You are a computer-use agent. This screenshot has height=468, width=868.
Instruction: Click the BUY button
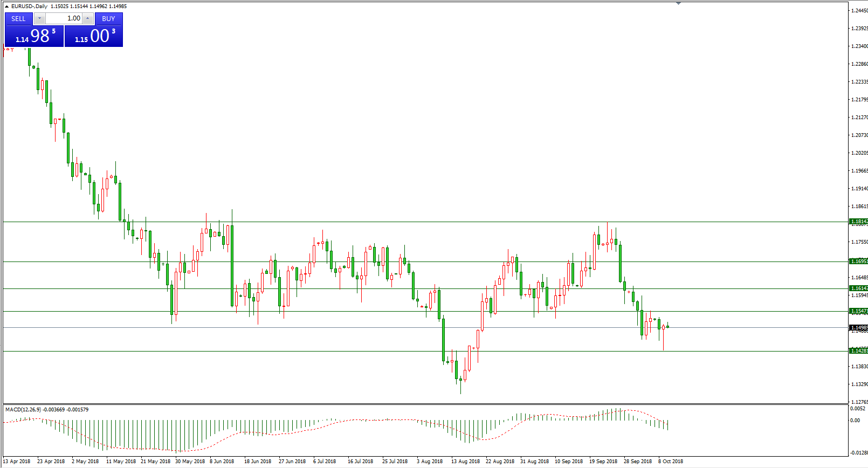pyautogui.click(x=109, y=18)
